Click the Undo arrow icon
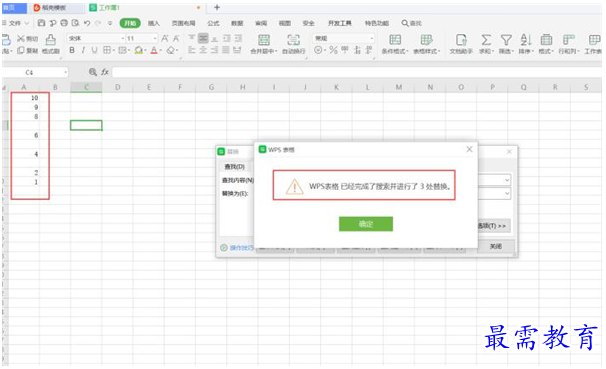 (87, 23)
